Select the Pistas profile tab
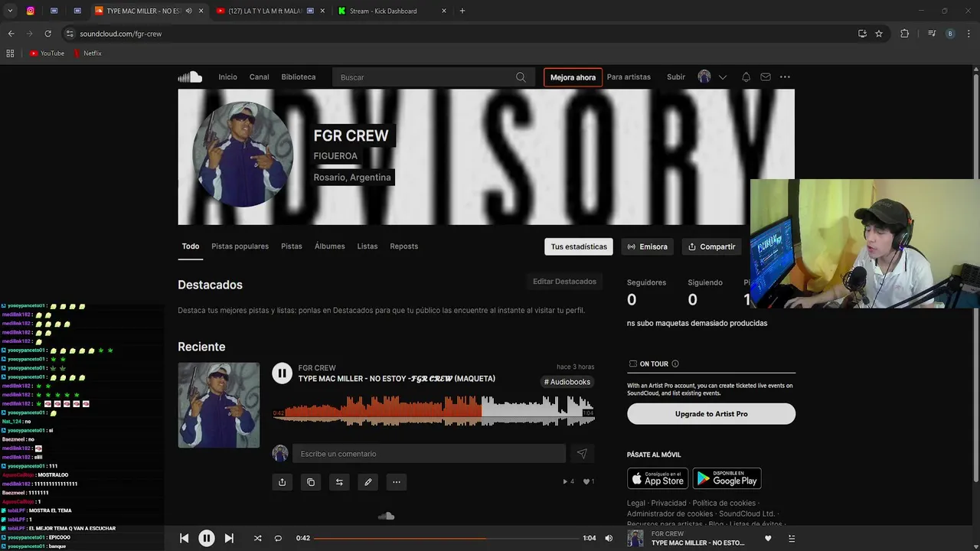Viewport: 980px width, 551px height. point(292,246)
